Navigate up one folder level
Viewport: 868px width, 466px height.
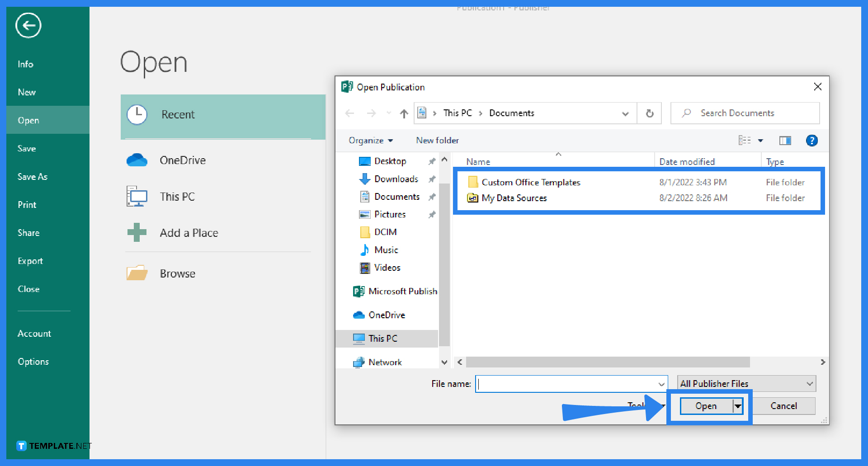pyautogui.click(x=404, y=113)
